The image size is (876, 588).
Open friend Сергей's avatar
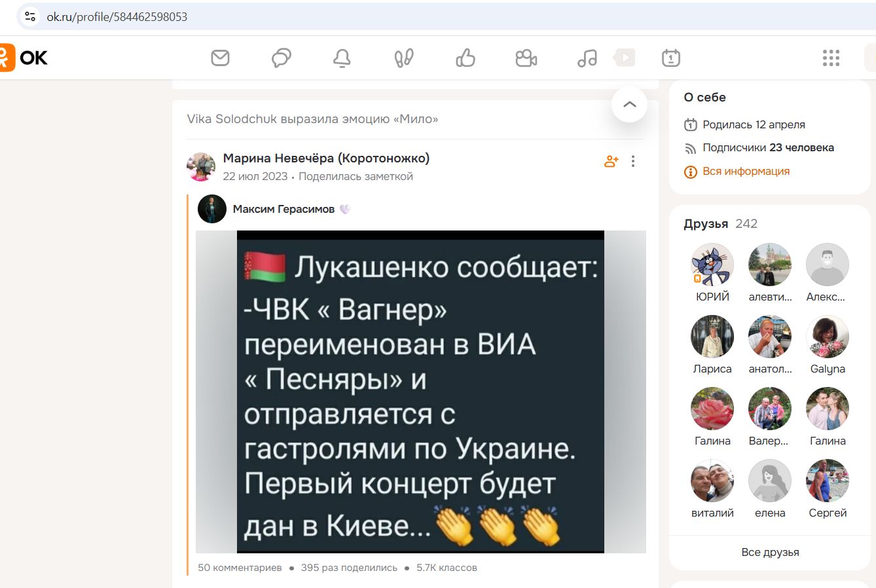point(828,481)
